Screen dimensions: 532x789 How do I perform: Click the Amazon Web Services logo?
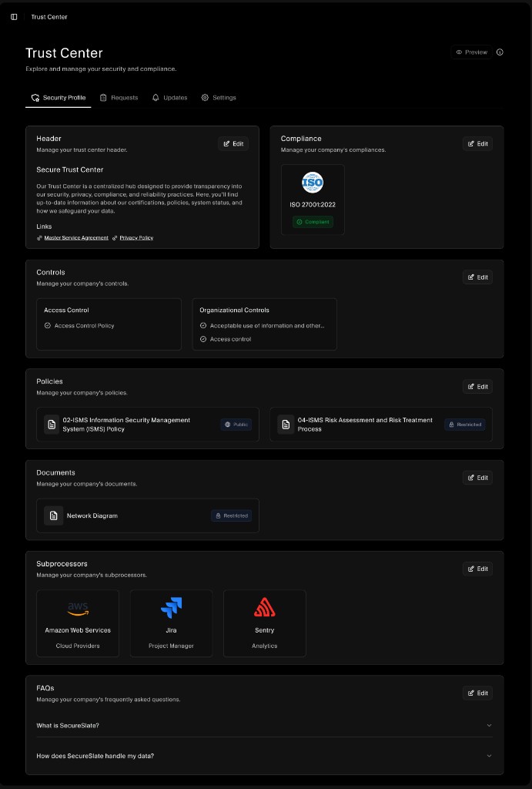(x=77, y=608)
